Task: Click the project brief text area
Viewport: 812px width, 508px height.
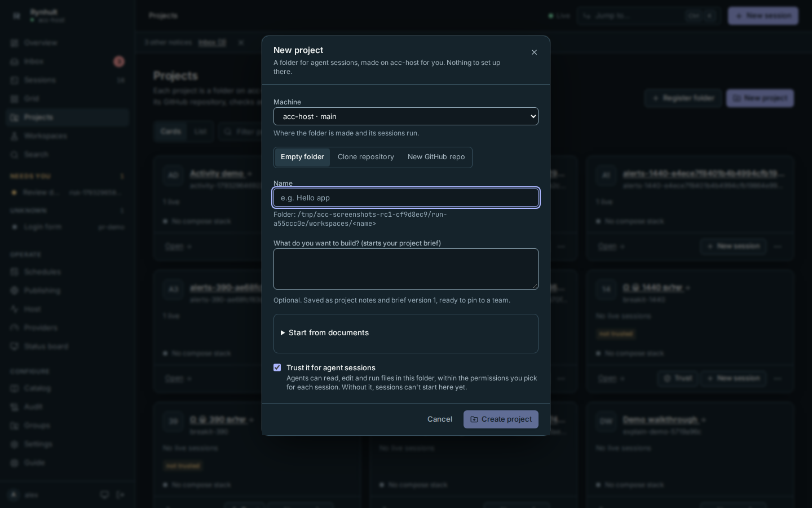Action: pos(406,269)
